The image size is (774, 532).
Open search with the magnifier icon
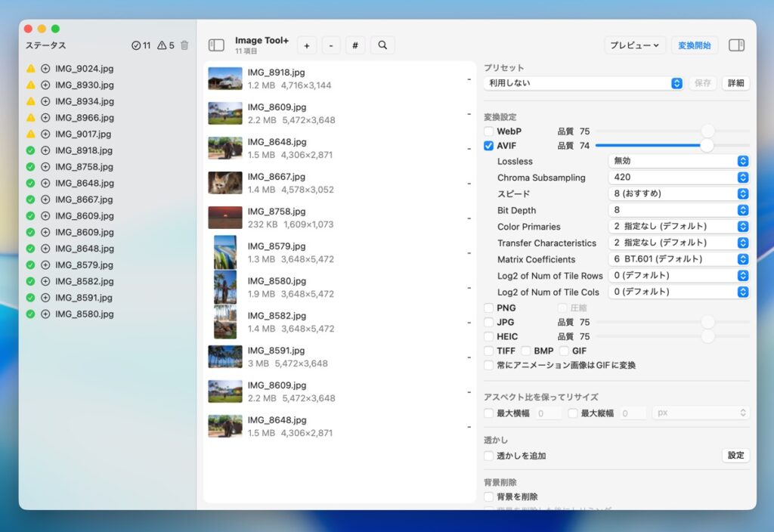tap(382, 45)
